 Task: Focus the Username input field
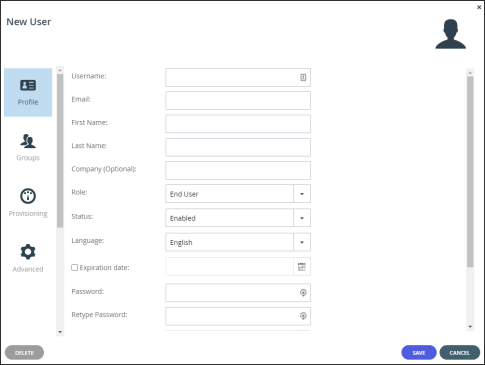coord(238,77)
